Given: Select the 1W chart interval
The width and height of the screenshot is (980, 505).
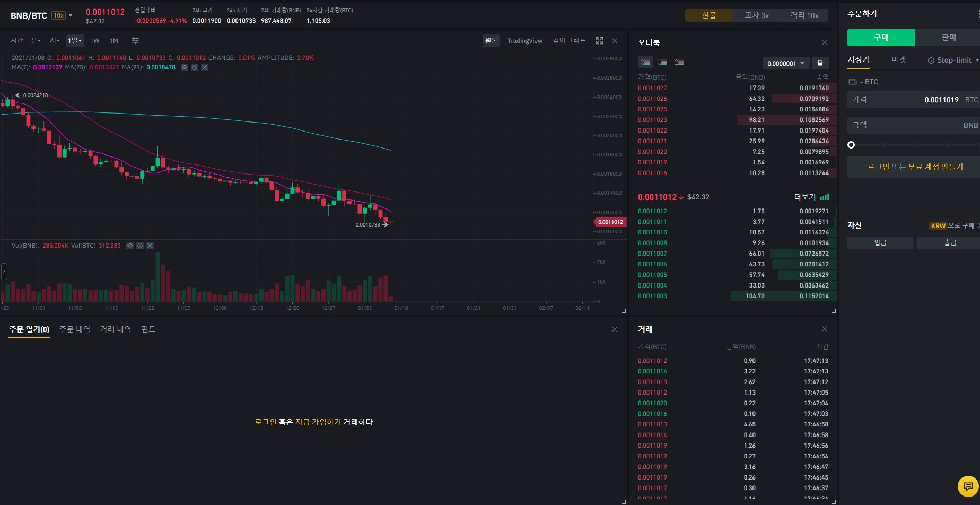Looking at the screenshot, I should point(95,41).
